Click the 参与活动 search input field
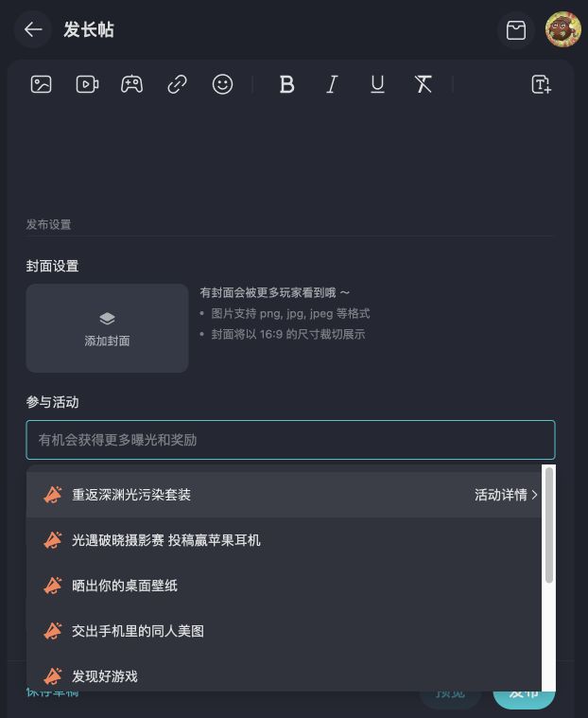This screenshot has width=588, height=718. coord(290,440)
